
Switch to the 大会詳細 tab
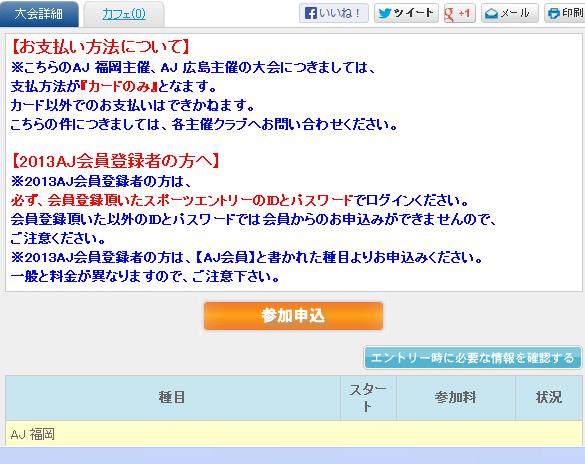[x=39, y=14]
